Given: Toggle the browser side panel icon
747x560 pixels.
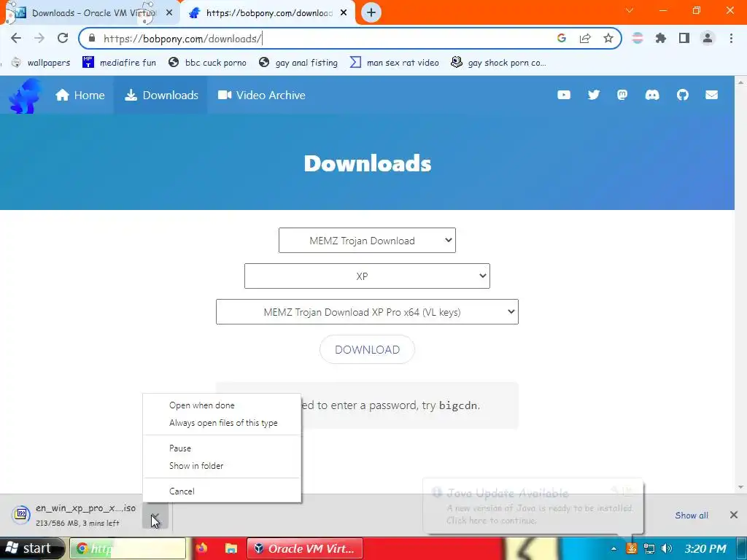Looking at the screenshot, I should tap(684, 38).
